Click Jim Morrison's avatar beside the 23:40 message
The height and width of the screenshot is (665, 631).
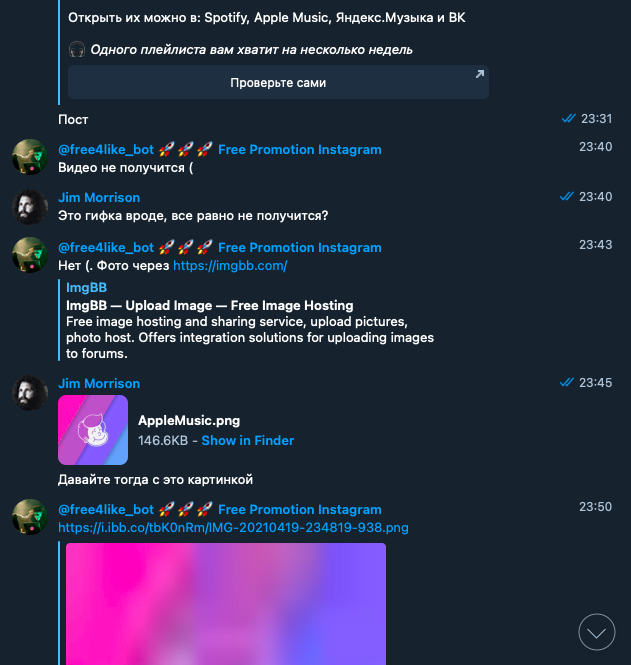[30, 207]
